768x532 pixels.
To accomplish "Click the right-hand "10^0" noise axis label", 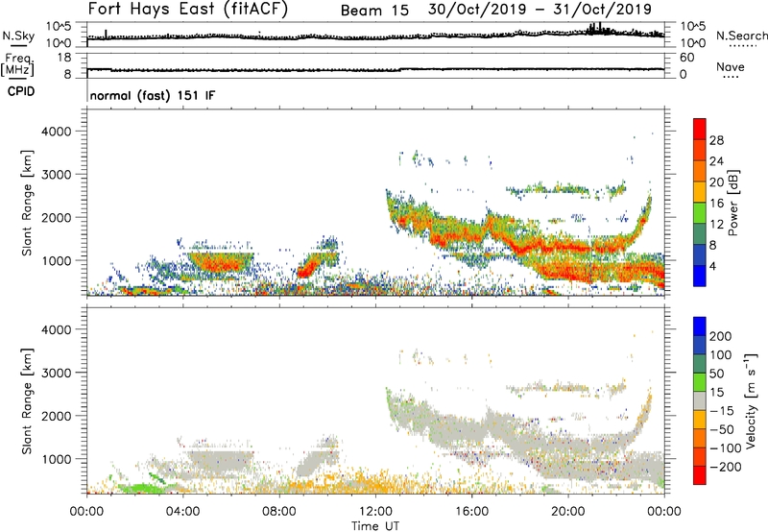I will pos(693,43).
